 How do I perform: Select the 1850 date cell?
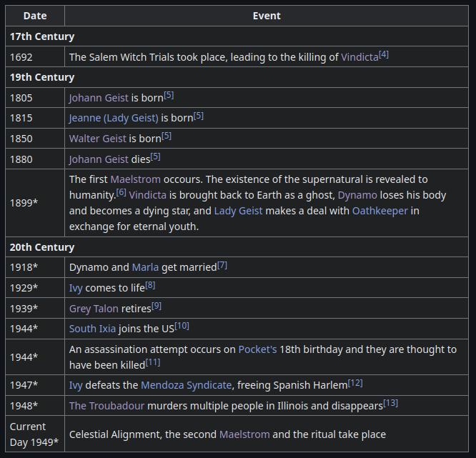[35, 139]
